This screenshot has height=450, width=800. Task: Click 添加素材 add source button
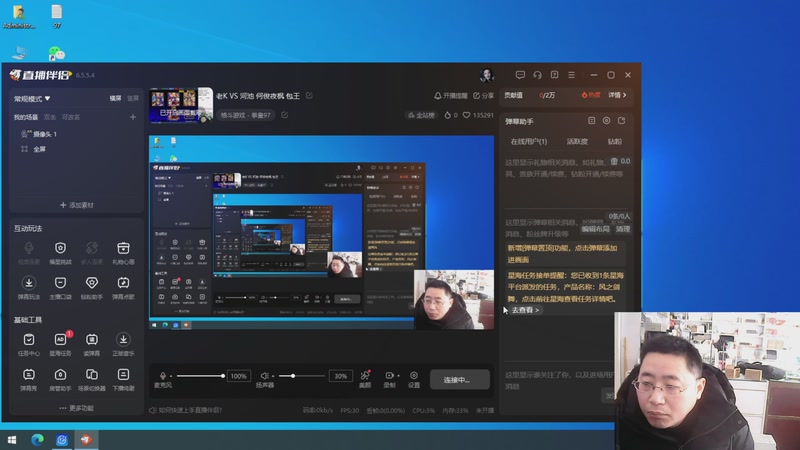pyautogui.click(x=77, y=205)
